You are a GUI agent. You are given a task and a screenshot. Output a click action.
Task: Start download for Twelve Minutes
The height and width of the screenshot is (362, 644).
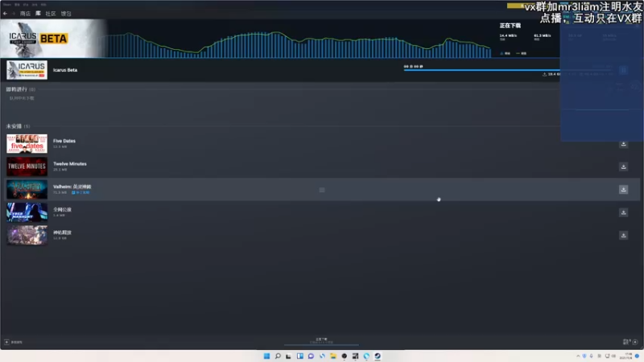[623, 167]
